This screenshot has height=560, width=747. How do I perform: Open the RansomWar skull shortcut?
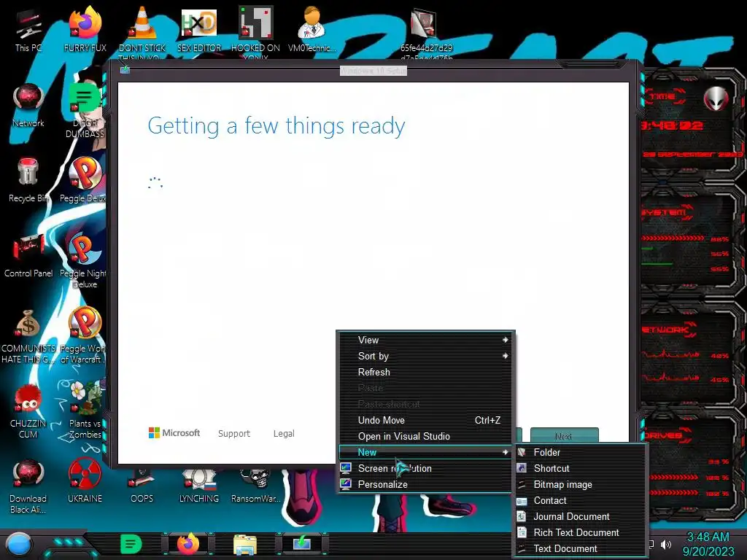[x=255, y=486]
